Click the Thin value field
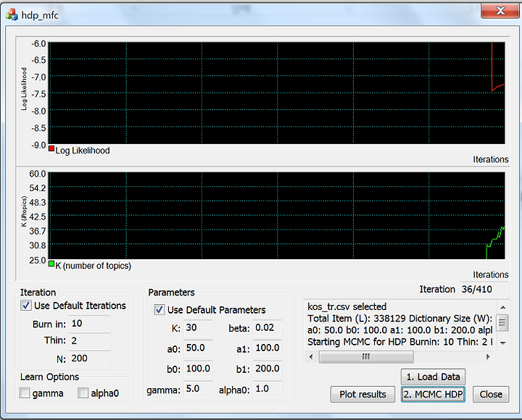The height and width of the screenshot is (420, 522). 89,341
